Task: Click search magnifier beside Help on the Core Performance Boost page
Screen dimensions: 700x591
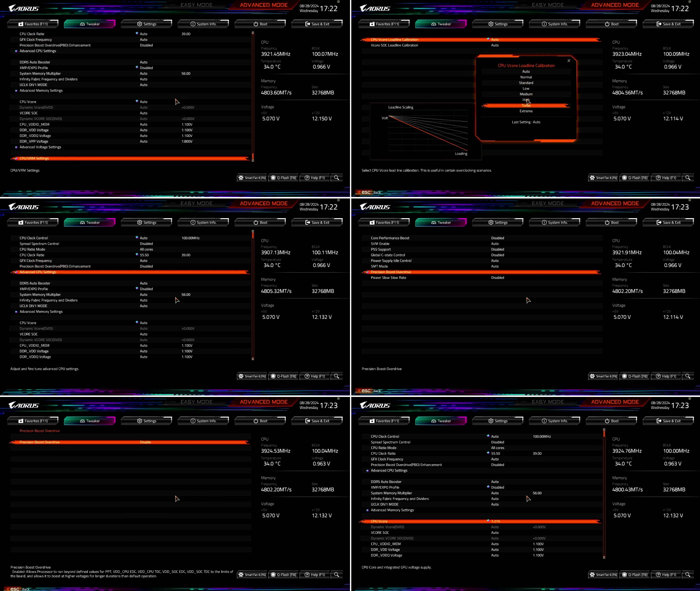Action: click(x=688, y=376)
